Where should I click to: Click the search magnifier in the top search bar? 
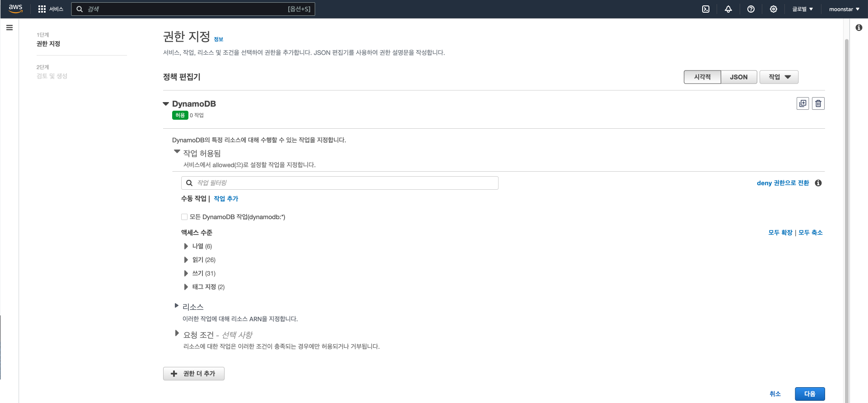(80, 9)
